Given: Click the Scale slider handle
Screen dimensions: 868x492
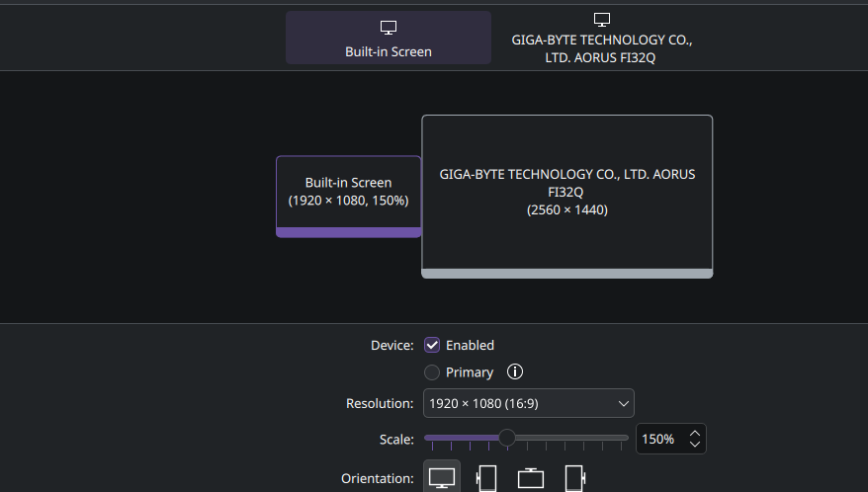Looking at the screenshot, I should pos(506,438).
